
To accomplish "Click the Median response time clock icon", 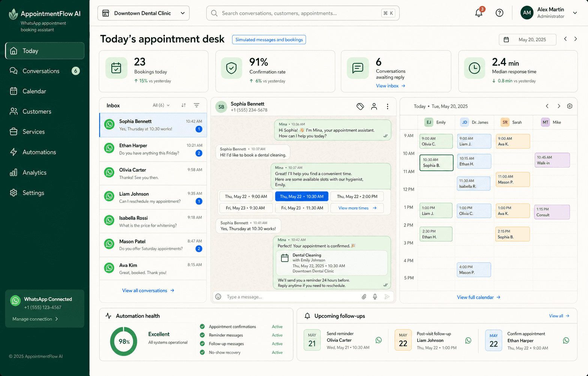I will click(x=474, y=68).
